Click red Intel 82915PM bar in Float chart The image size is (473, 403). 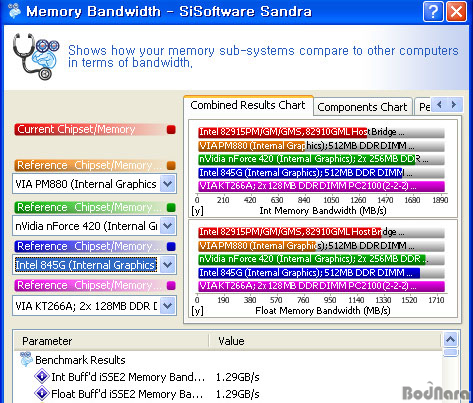tap(290, 232)
